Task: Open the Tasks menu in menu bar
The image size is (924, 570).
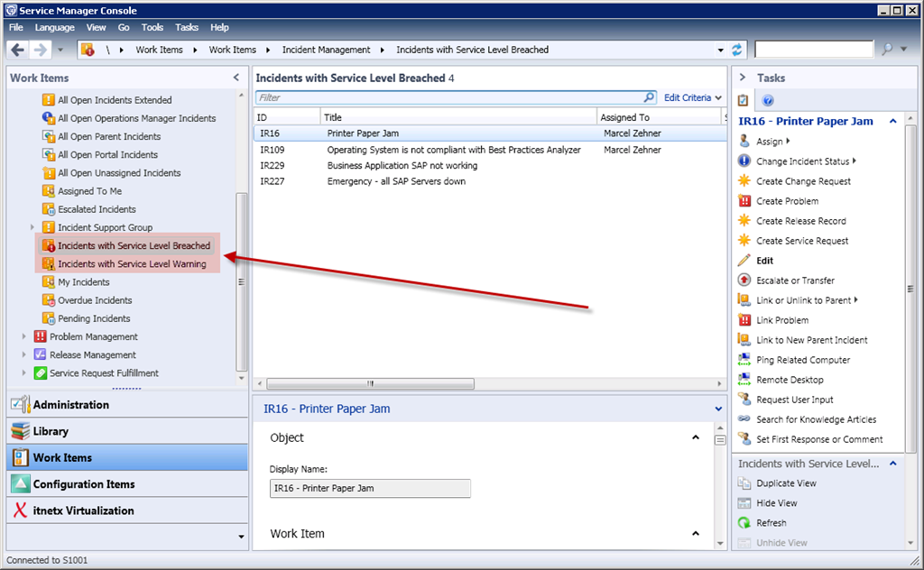Action: click(187, 28)
